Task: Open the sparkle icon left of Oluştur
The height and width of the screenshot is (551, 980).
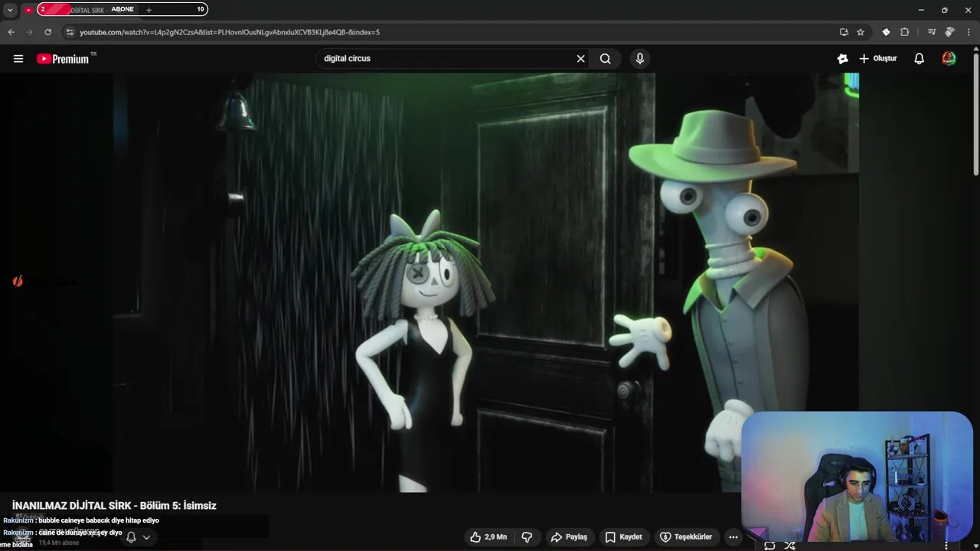Action: click(x=843, y=59)
